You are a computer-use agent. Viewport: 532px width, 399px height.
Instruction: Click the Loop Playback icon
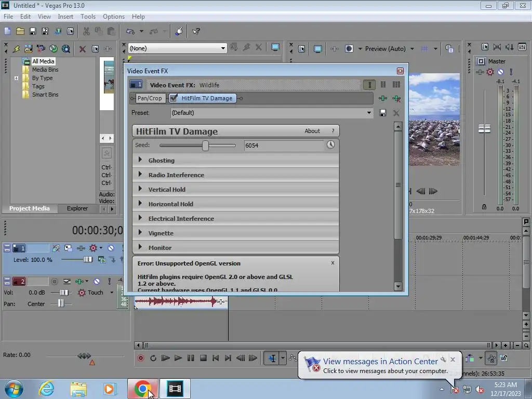pyautogui.click(x=153, y=358)
